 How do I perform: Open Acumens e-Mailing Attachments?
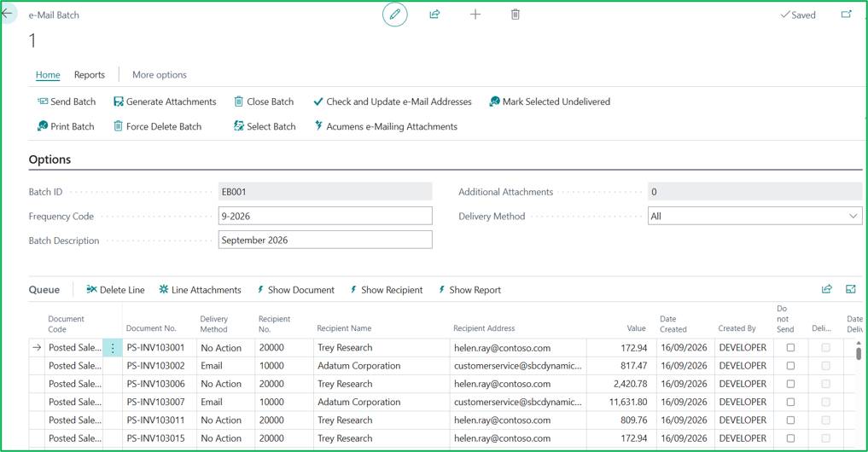(386, 127)
